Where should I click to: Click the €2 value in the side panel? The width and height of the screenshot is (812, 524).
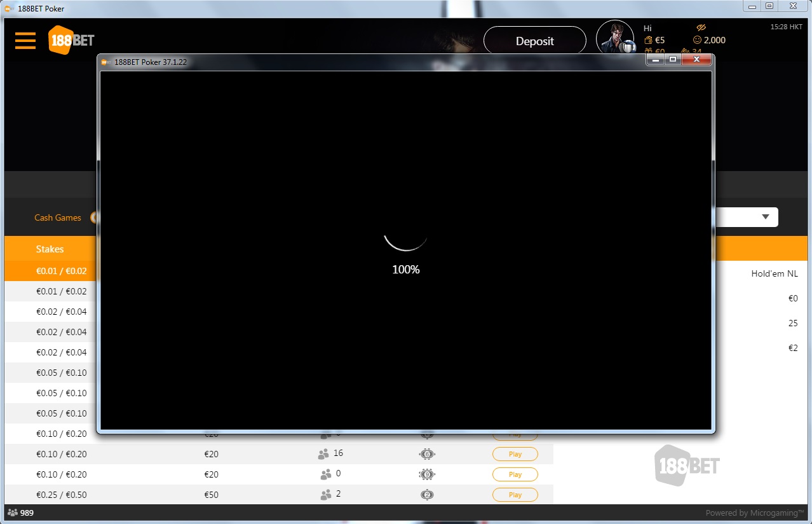click(x=793, y=348)
